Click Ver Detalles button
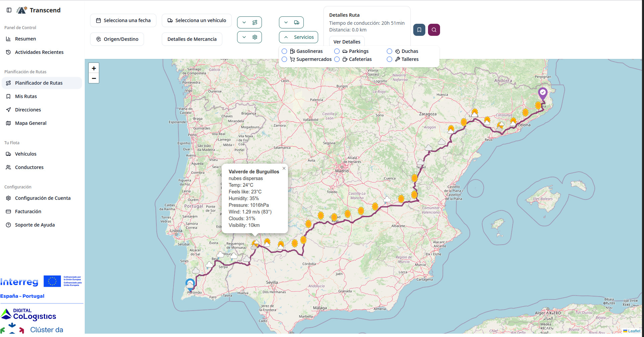The width and height of the screenshot is (644, 337). click(347, 41)
